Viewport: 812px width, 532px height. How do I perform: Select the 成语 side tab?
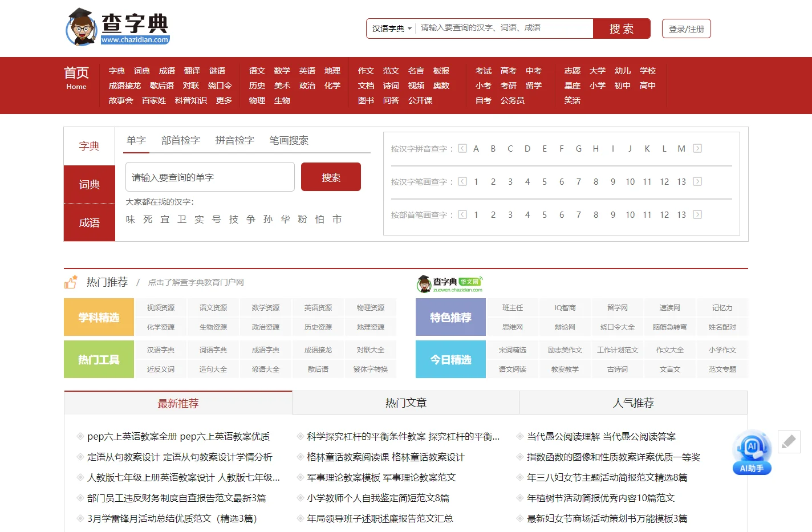pos(90,222)
